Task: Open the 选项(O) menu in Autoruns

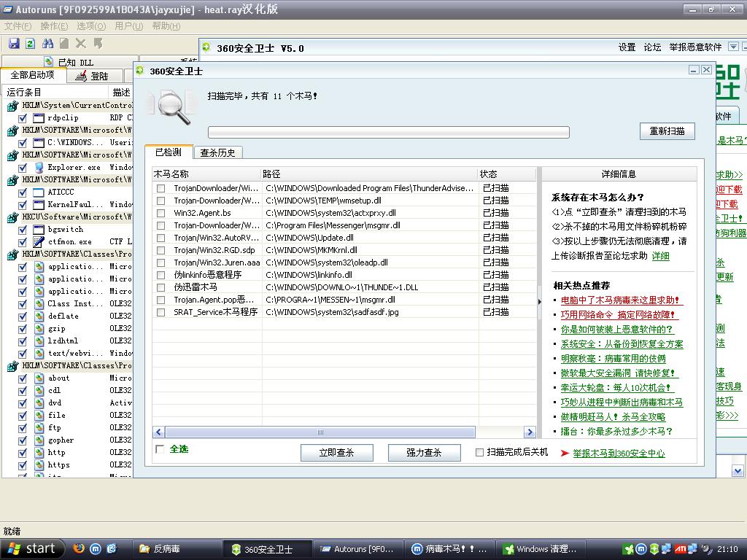Action: (x=91, y=26)
